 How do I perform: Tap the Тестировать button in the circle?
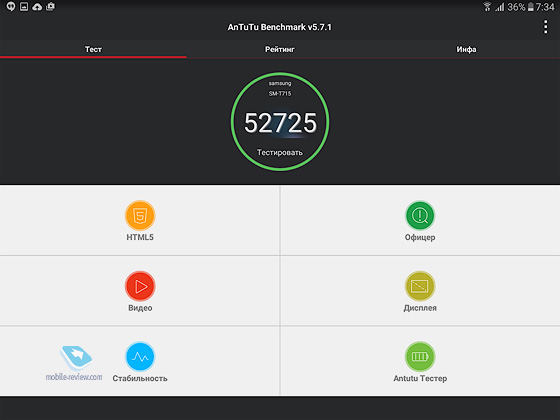tap(280, 152)
